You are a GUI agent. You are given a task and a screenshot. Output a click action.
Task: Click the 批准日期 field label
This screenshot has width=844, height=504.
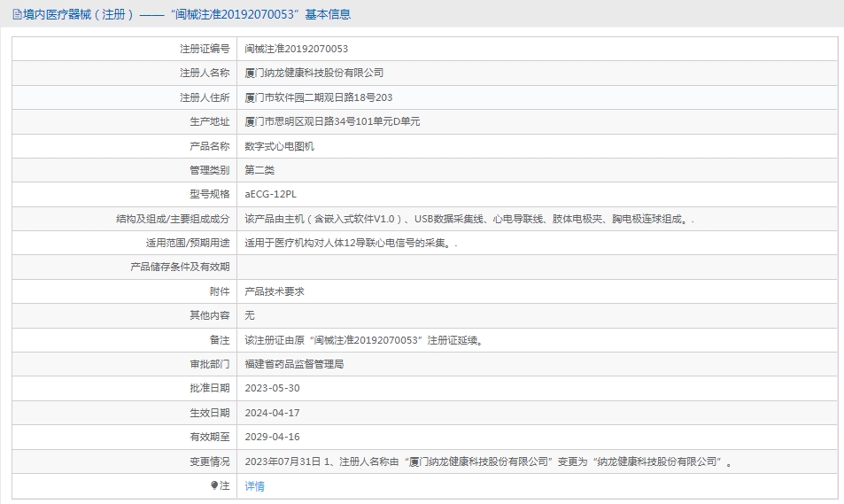[x=209, y=388]
